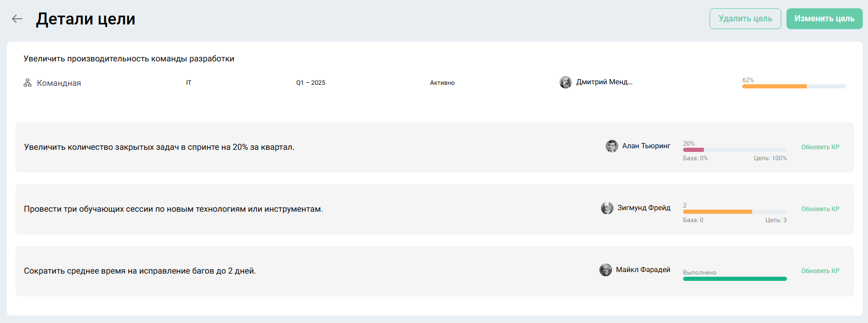This screenshot has height=323, width=868.
Task: Click the green Выполнено progress bar
Action: pos(734,279)
